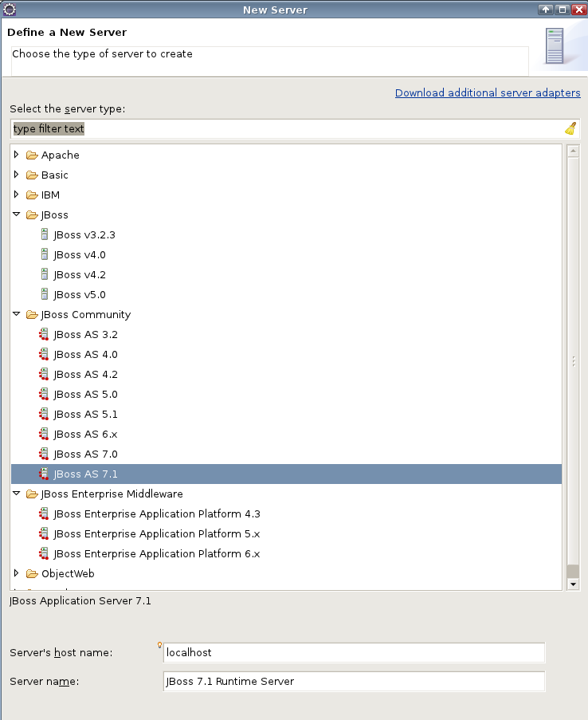The width and height of the screenshot is (588, 720).
Task: Choose JBoss Enterprise Application Platform 5.x label
Action: [x=157, y=534]
